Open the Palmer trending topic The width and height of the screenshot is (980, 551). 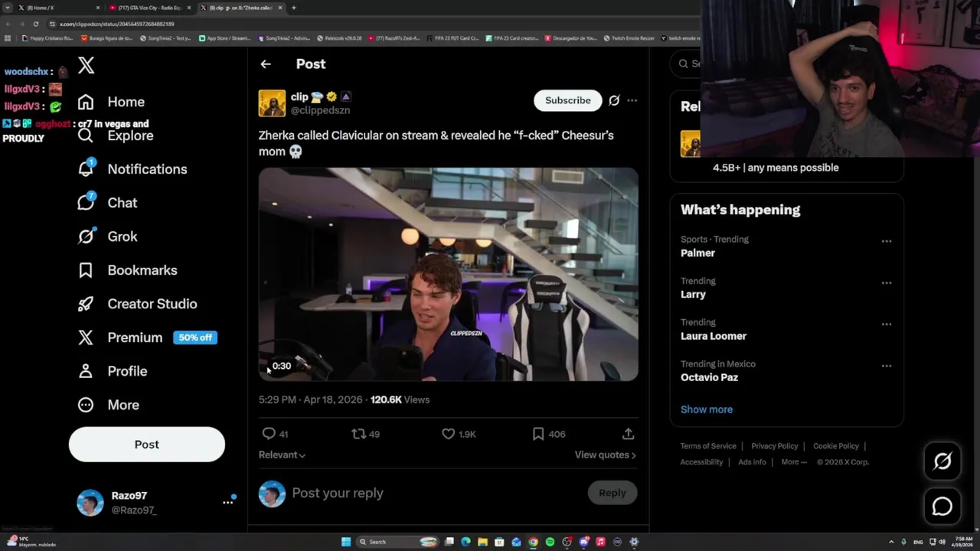[x=697, y=253]
